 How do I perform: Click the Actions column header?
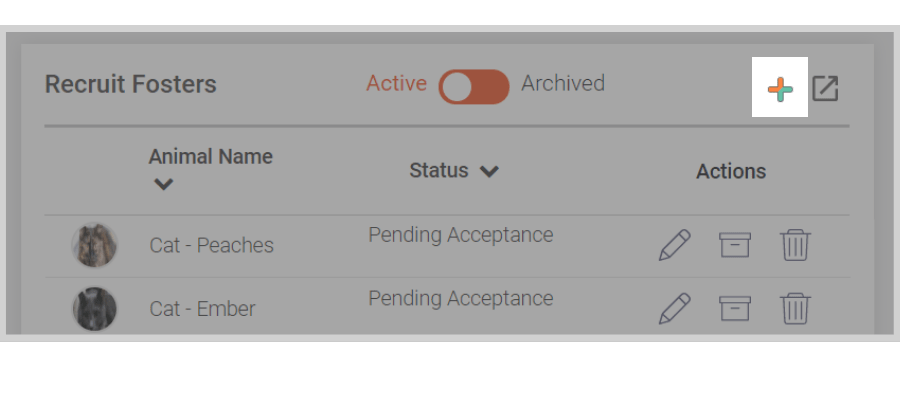[731, 172]
